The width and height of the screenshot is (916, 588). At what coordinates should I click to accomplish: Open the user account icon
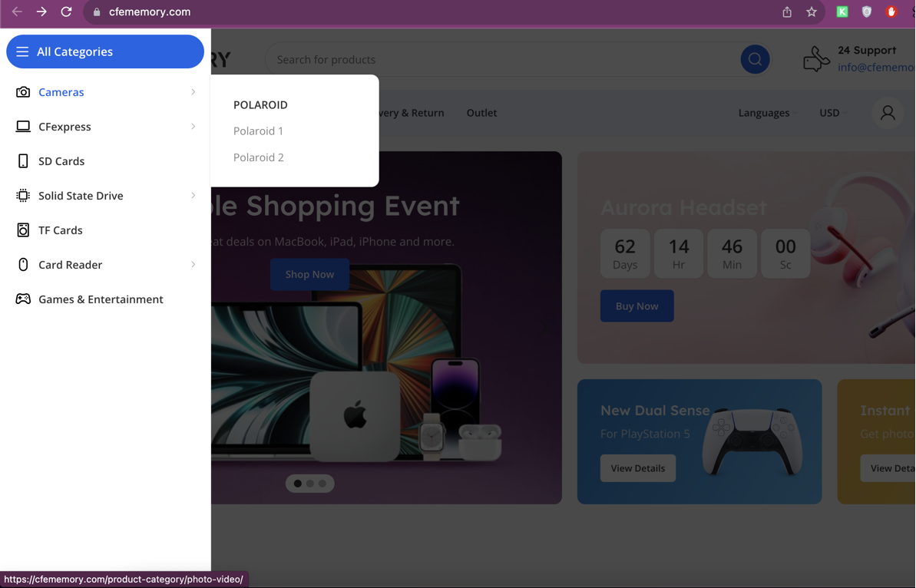(888, 113)
